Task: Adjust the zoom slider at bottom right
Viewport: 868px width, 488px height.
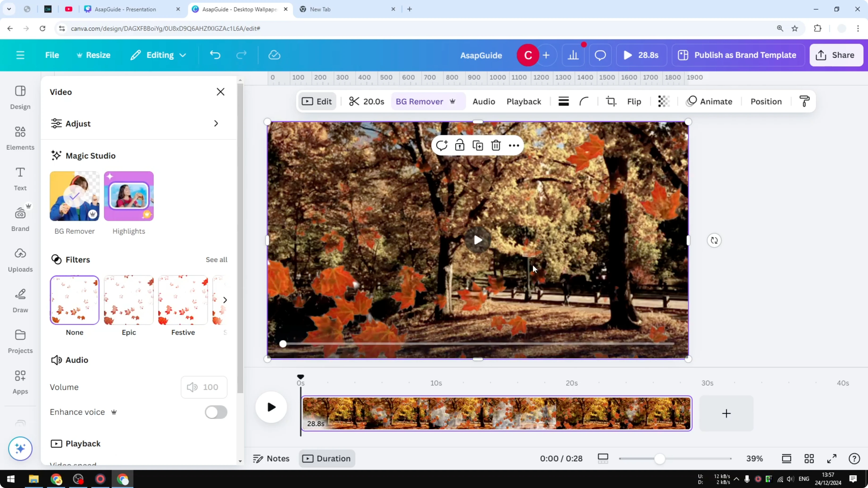Action: pyautogui.click(x=660, y=458)
